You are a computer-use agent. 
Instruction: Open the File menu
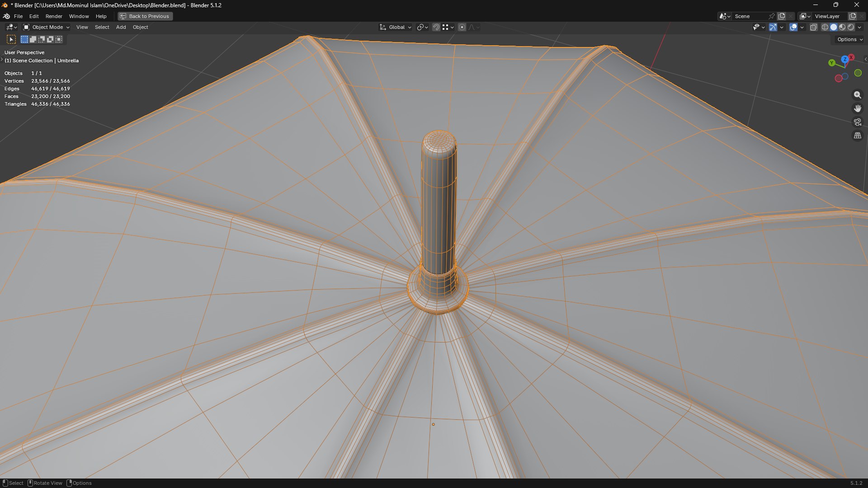coord(18,16)
